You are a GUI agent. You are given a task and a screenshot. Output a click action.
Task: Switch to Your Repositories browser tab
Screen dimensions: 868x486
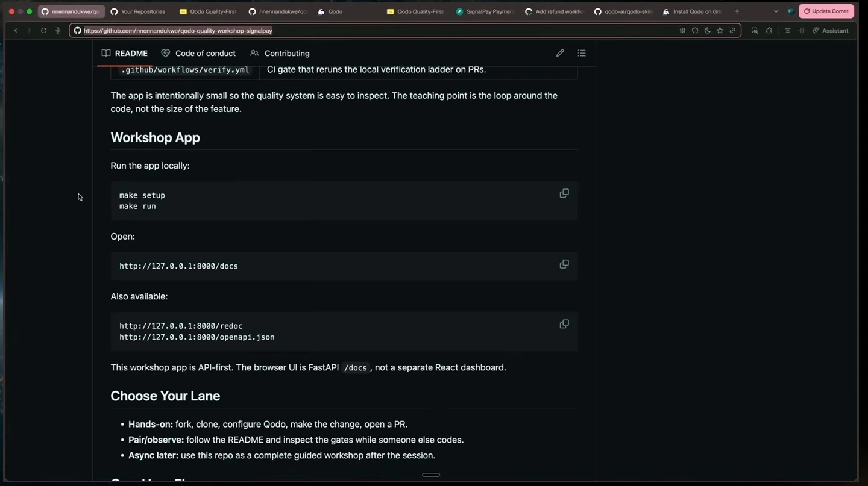[x=139, y=11]
